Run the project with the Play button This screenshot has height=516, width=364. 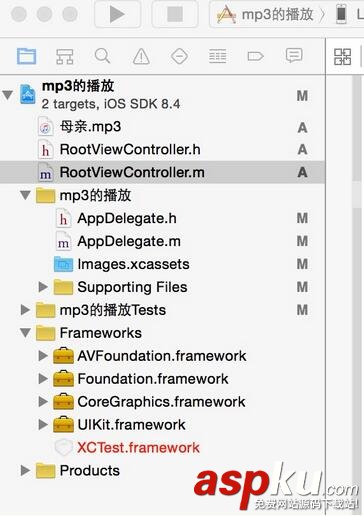click(x=117, y=14)
